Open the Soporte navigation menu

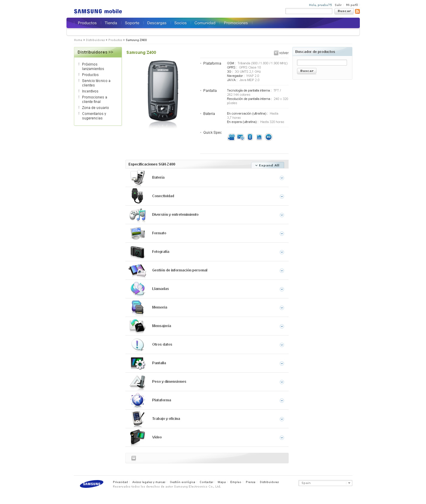tap(132, 23)
